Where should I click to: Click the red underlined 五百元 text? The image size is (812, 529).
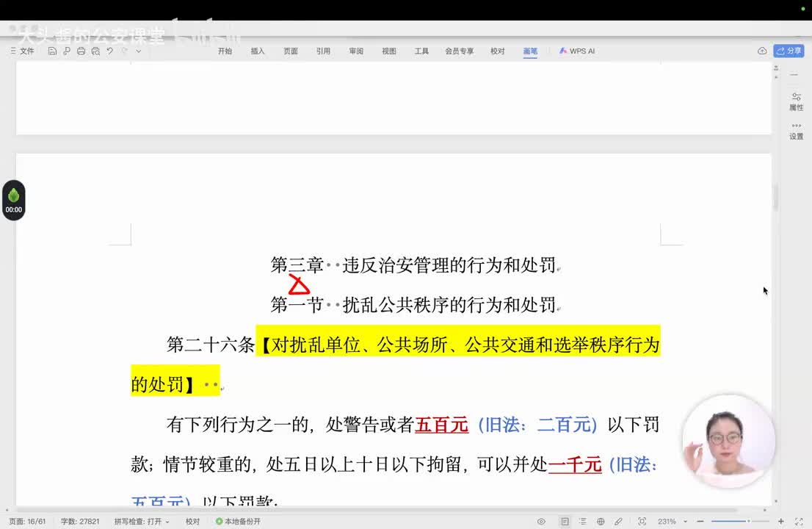click(x=442, y=425)
